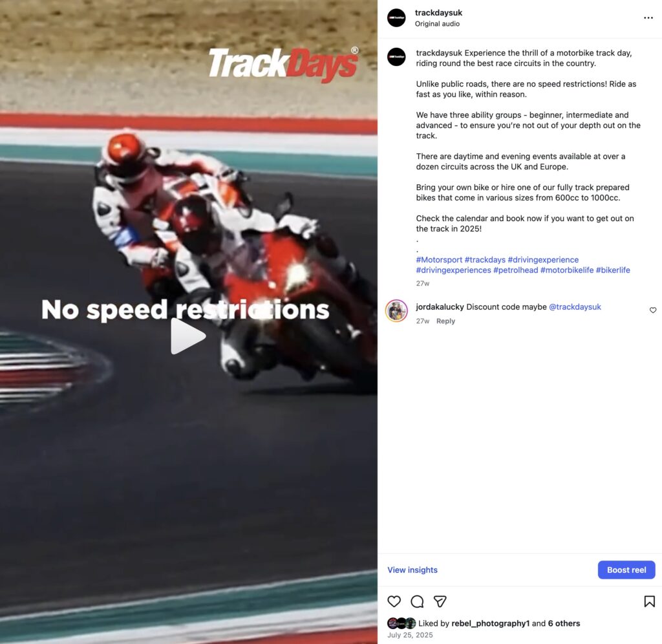Open the #bikerlife hashtag
The width and height of the screenshot is (662, 644).
click(613, 270)
